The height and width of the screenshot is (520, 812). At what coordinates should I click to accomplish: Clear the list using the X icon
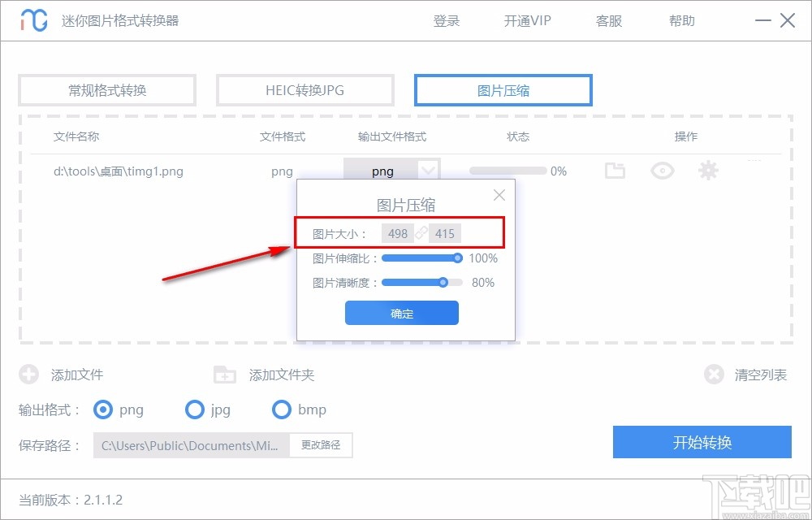pos(714,375)
